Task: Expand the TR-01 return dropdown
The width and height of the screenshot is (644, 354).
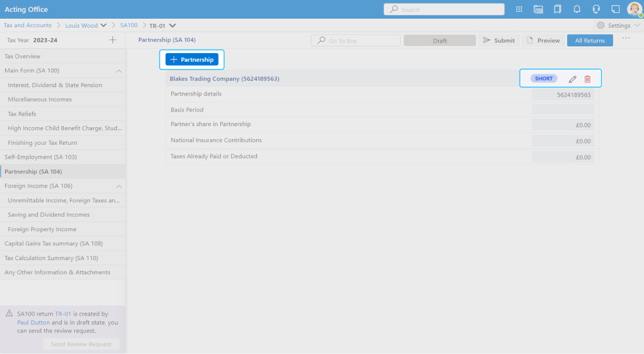Action: [x=172, y=25]
